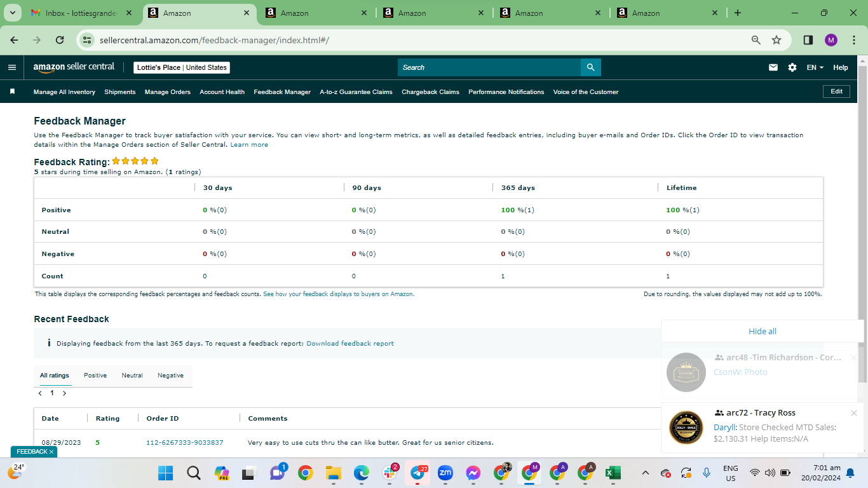Open A-to-z Guarantee Claims
868x488 pixels.
356,92
